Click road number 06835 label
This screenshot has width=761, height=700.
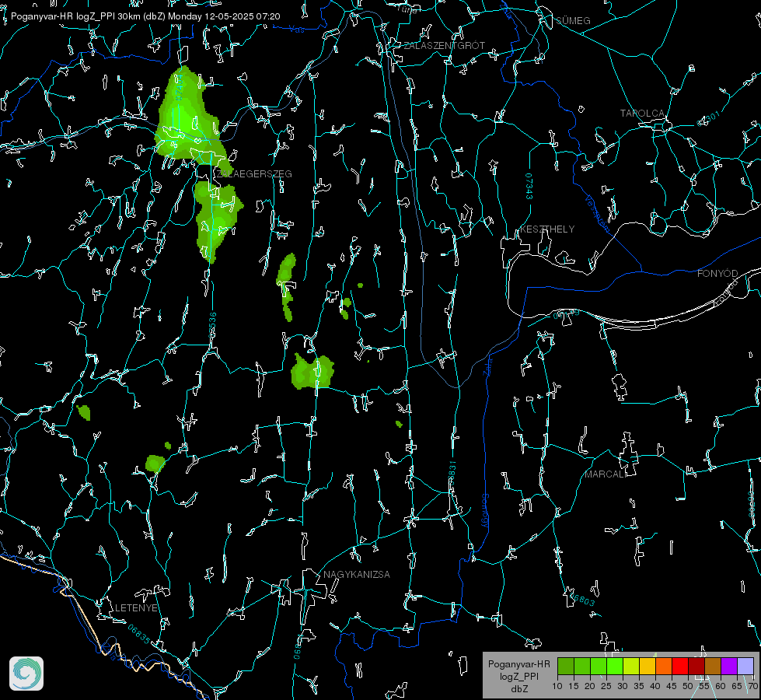[x=139, y=634]
